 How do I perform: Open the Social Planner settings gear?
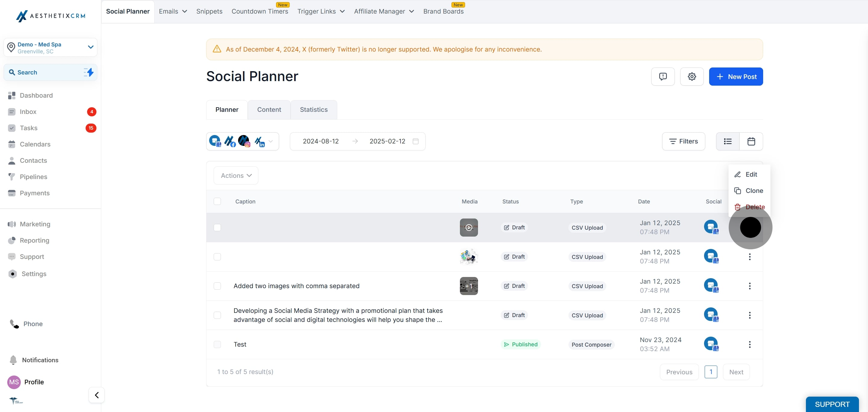(691, 77)
